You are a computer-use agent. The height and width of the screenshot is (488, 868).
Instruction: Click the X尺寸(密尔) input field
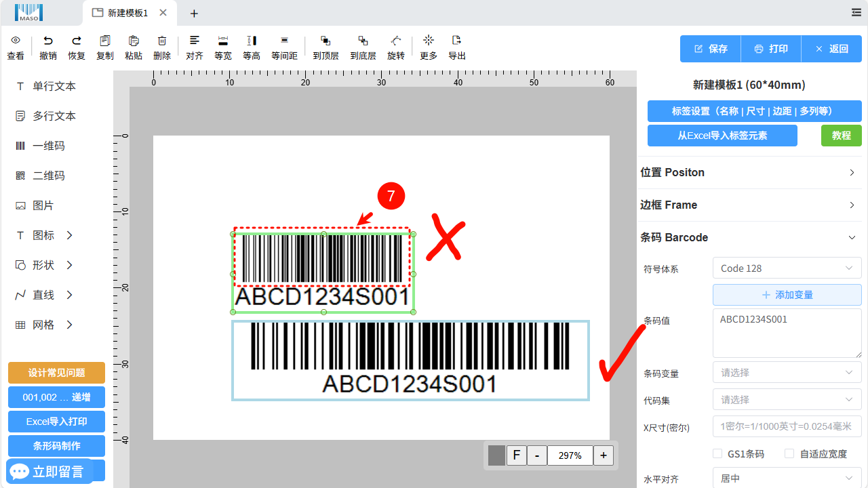[787, 427]
